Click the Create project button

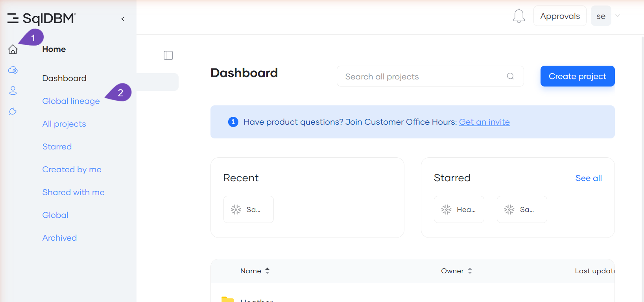tap(578, 76)
